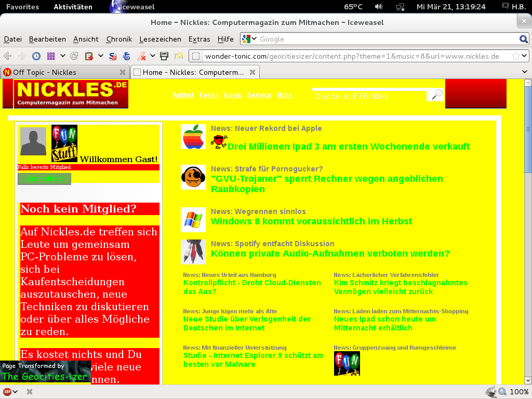Screen dimensions: 532x399
Task: Close the Off Topic - Nickles tab
Action: pyautogui.click(x=123, y=72)
